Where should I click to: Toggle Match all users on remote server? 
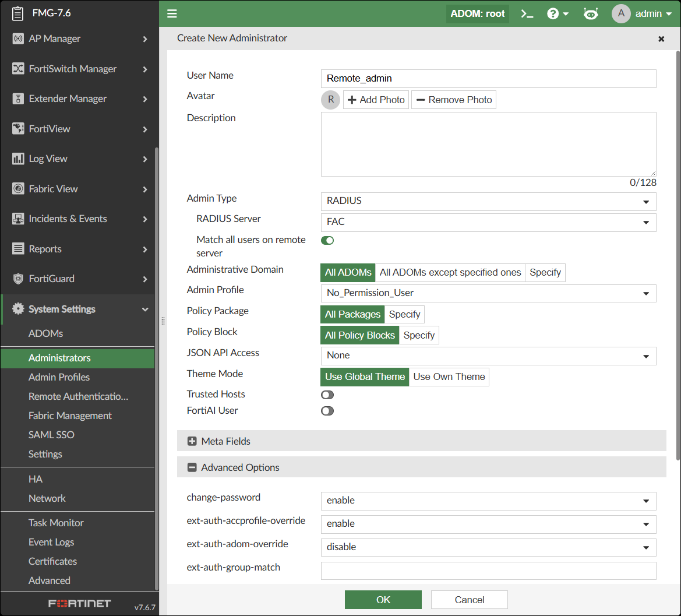[327, 240]
